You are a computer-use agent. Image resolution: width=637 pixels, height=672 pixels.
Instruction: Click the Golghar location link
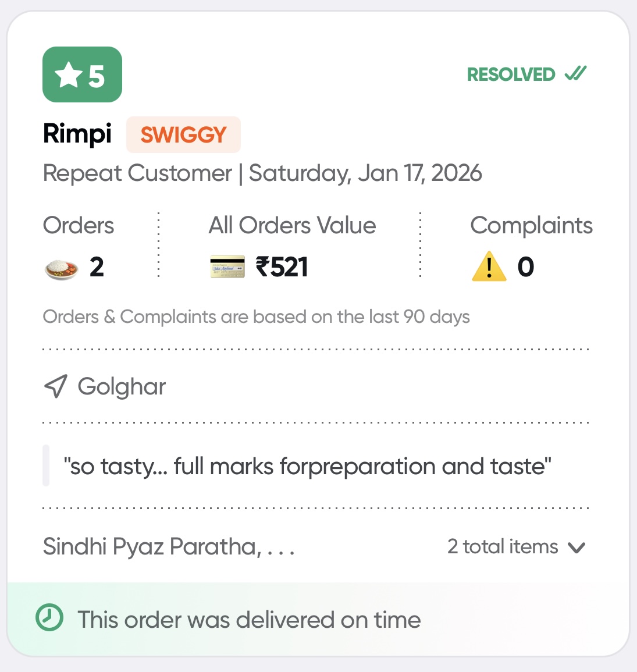pyautogui.click(x=122, y=386)
